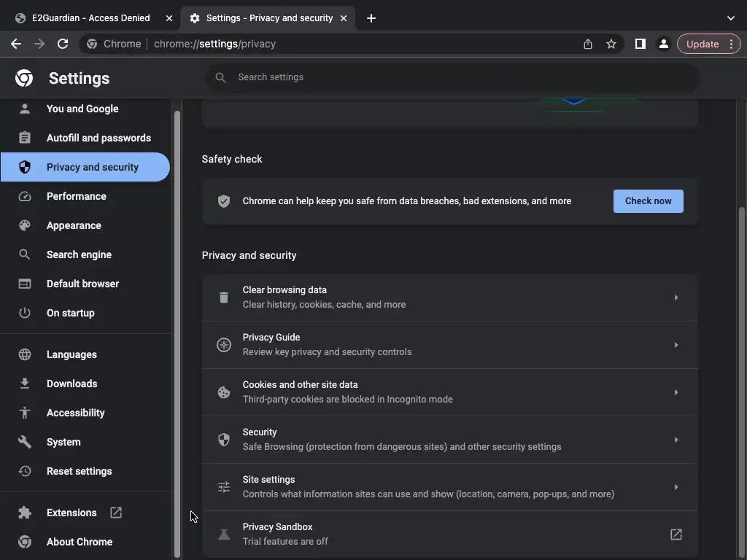Click the Appearance palette icon
This screenshot has height=560, width=747.
(25, 225)
